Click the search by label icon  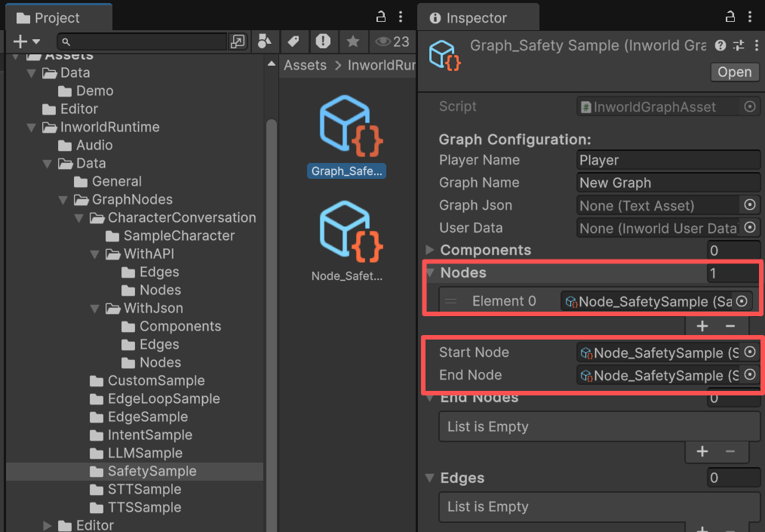click(x=293, y=42)
